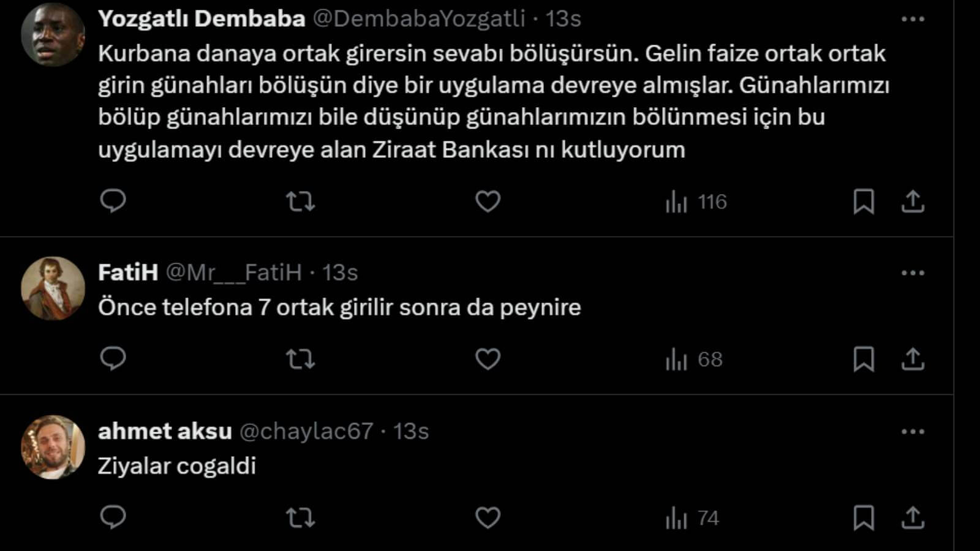The height and width of the screenshot is (551, 980).
Task: Open more options on ahmet aksu's tweet
Action: point(912,432)
